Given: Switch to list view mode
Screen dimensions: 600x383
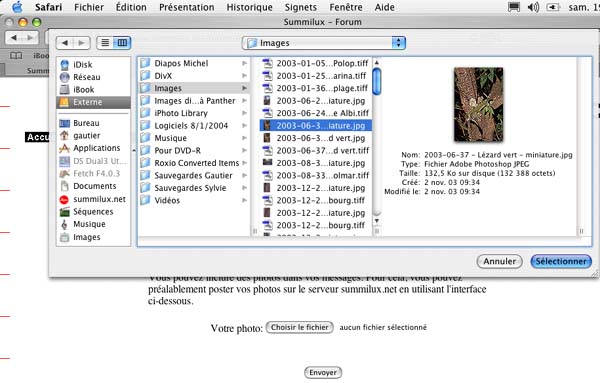Looking at the screenshot, I should point(105,43).
